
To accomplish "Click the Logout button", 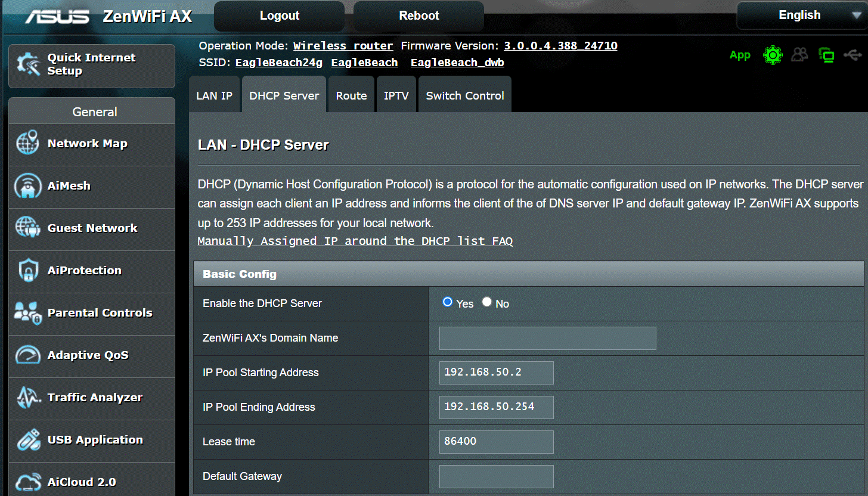I will (280, 16).
